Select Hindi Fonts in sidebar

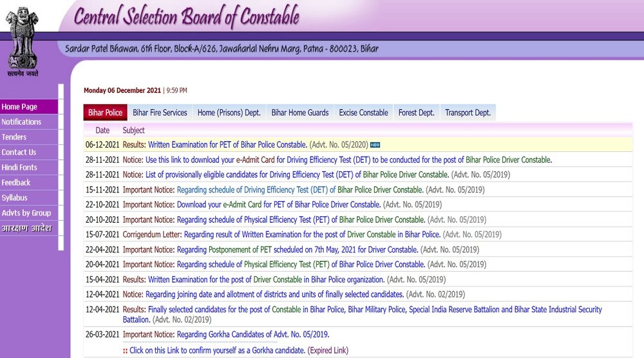point(19,167)
